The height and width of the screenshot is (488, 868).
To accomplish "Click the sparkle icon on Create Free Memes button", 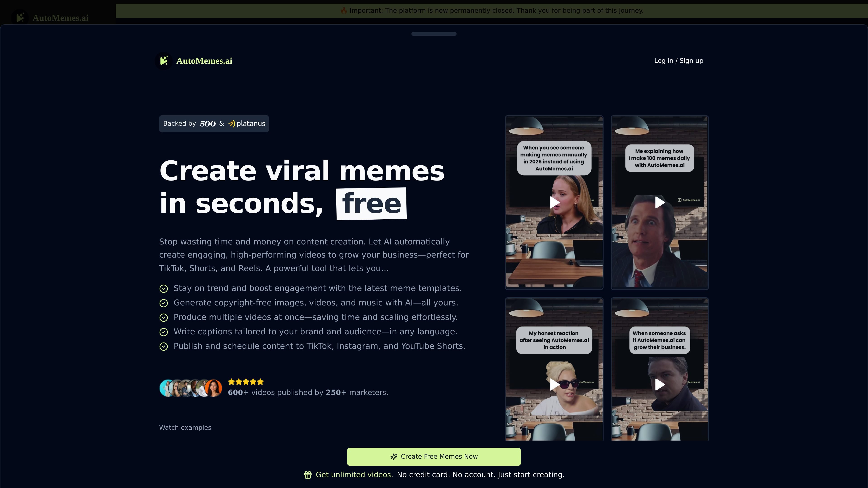I will pyautogui.click(x=394, y=457).
